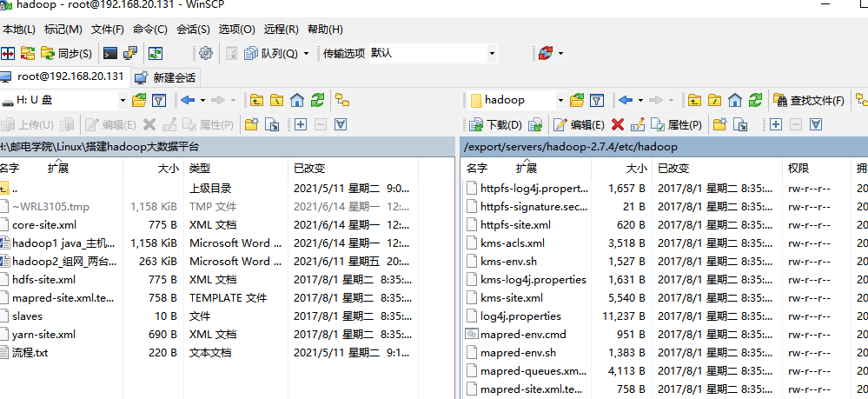Sort remote panel by 权限 column header
This screenshot has height=399, width=868.
[817, 169]
